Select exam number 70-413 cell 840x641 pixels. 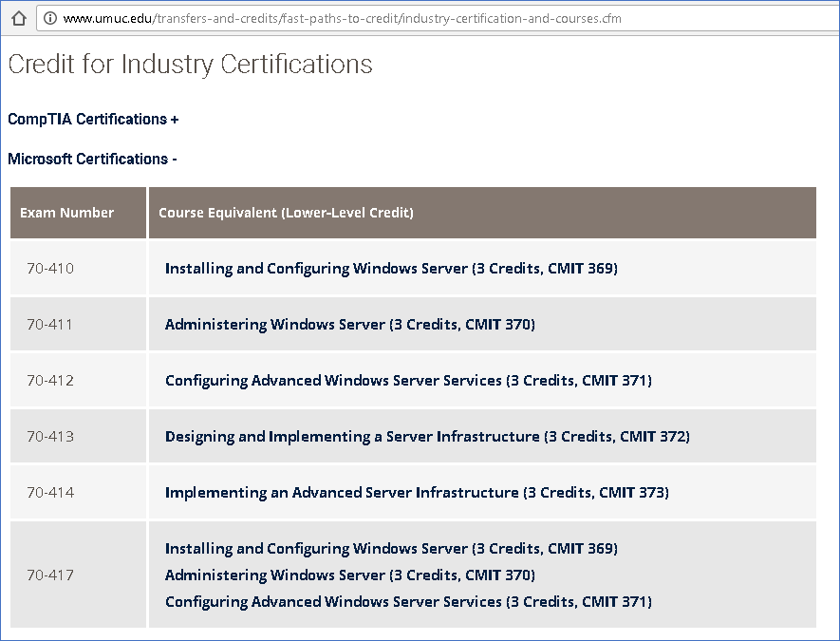(x=78, y=436)
